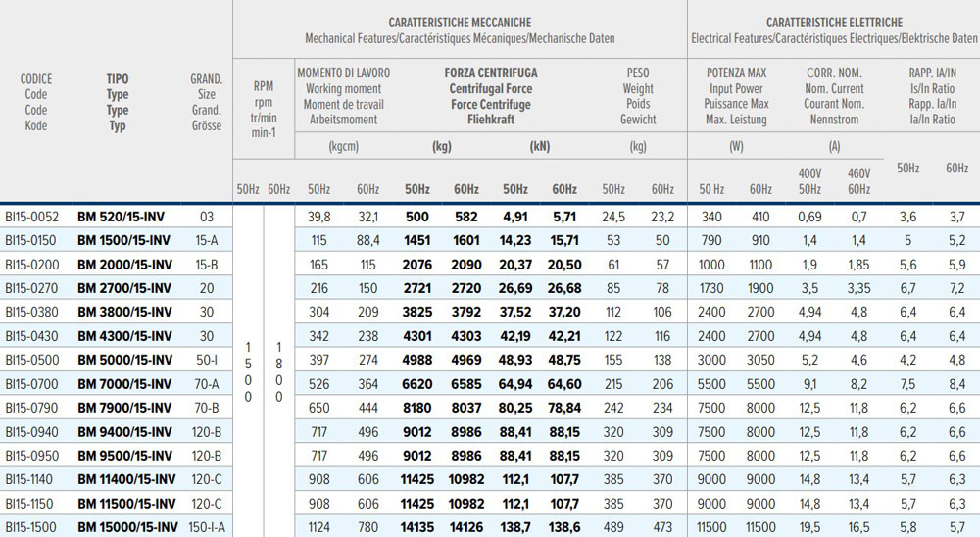The image size is (980, 537).
Task: Click the GRAND. column header
Action: [206, 79]
